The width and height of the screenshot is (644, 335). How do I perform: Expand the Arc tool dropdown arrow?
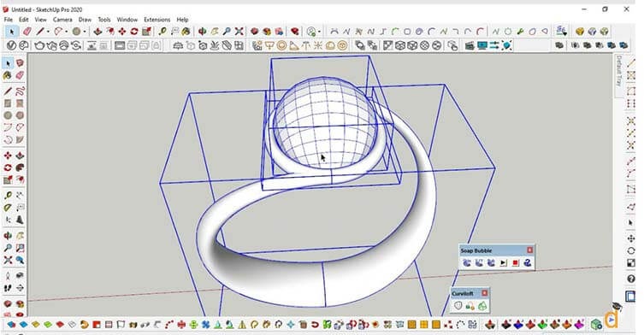tap(67, 32)
